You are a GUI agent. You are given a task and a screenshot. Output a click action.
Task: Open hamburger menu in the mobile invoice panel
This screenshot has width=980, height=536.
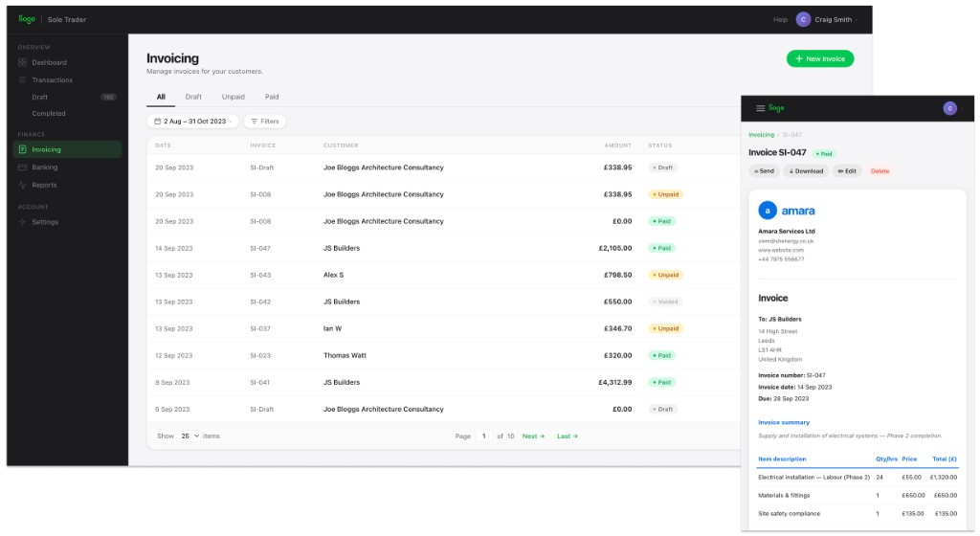[x=761, y=108]
